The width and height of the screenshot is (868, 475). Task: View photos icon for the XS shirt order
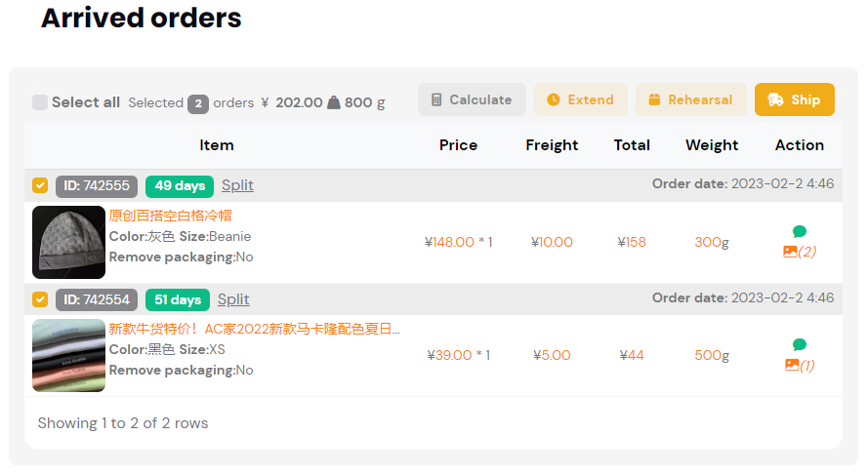(800, 365)
